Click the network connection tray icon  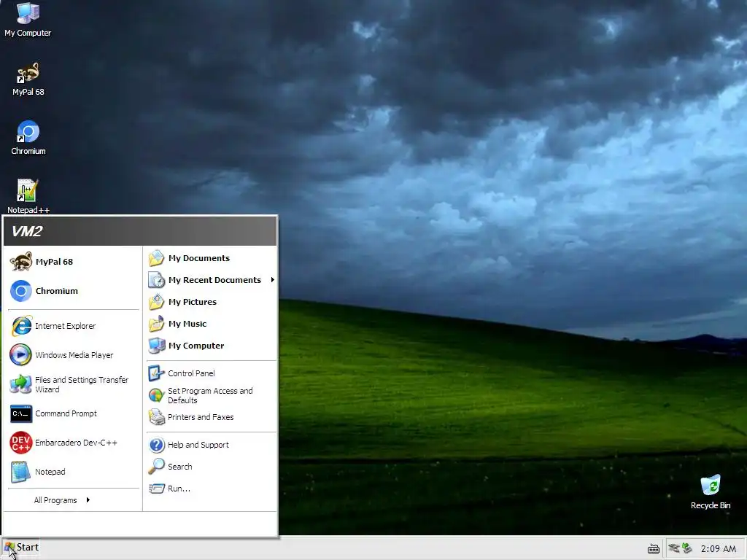point(673,548)
